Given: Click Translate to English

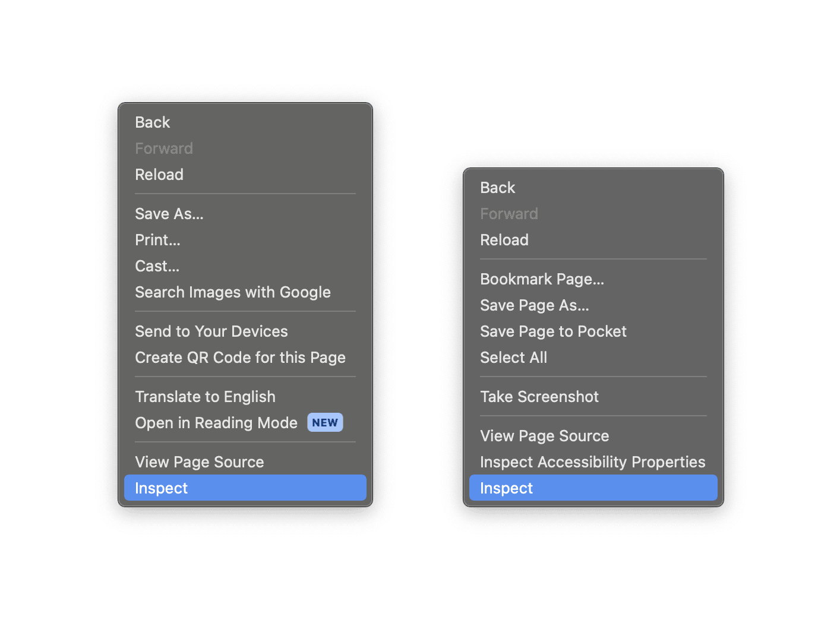Looking at the screenshot, I should [x=205, y=397].
